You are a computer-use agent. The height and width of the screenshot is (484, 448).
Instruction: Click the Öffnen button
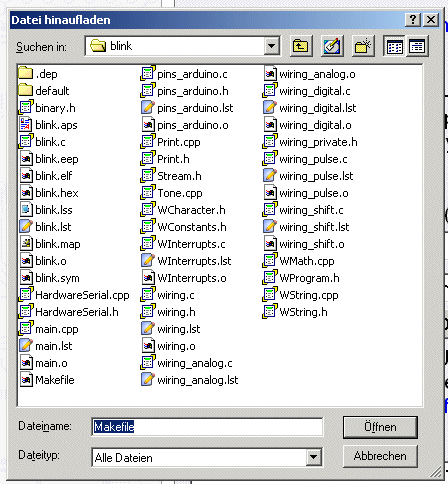click(x=380, y=427)
